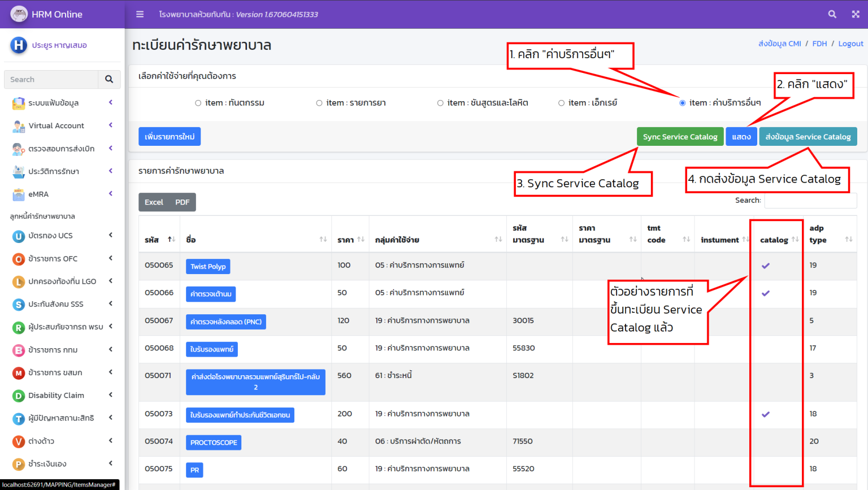868x490 pixels.
Task: Click the top-right search icon
Action: pyautogui.click(x=832, y=14)
